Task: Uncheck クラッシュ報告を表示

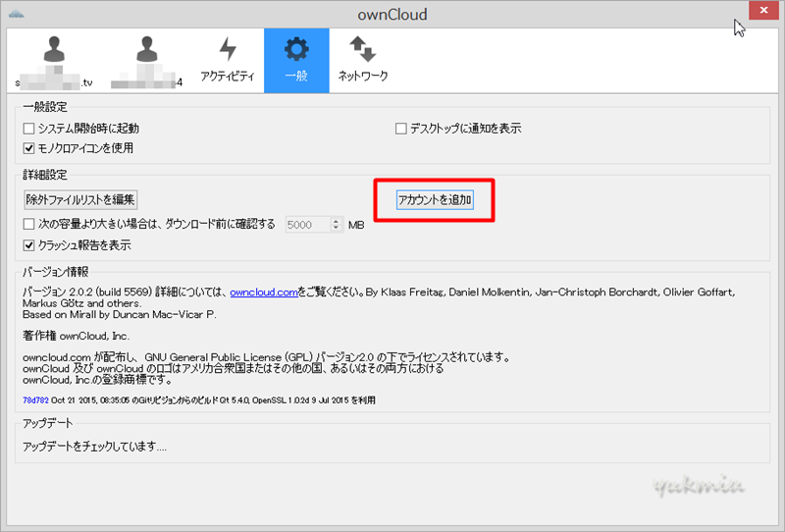Action: [x=29, y=245]
